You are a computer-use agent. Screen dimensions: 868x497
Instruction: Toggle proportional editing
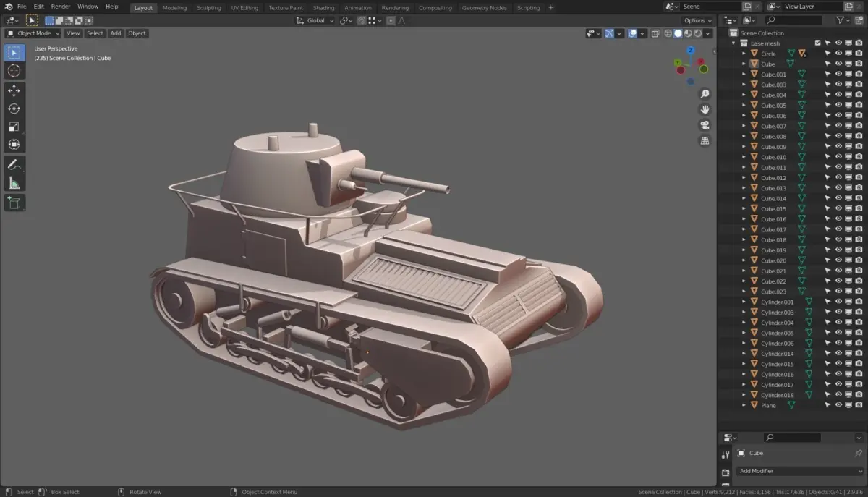tap(391, 20)
